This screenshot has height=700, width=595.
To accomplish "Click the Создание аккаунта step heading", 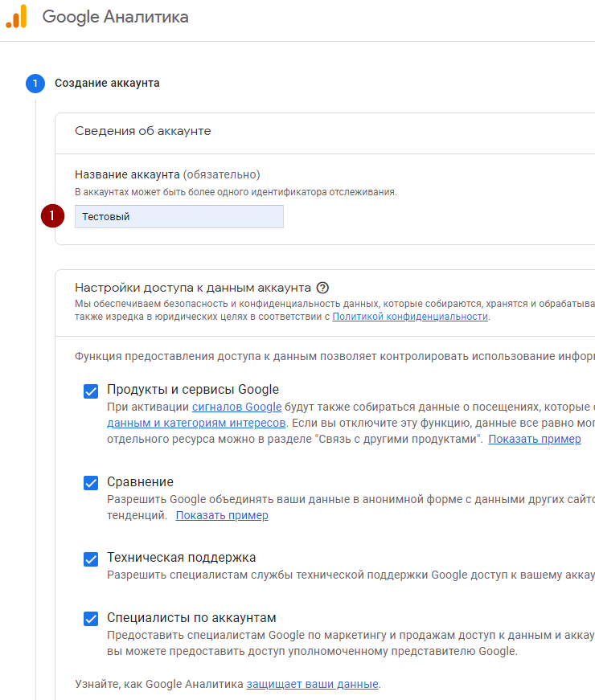I will coord(107,83).
